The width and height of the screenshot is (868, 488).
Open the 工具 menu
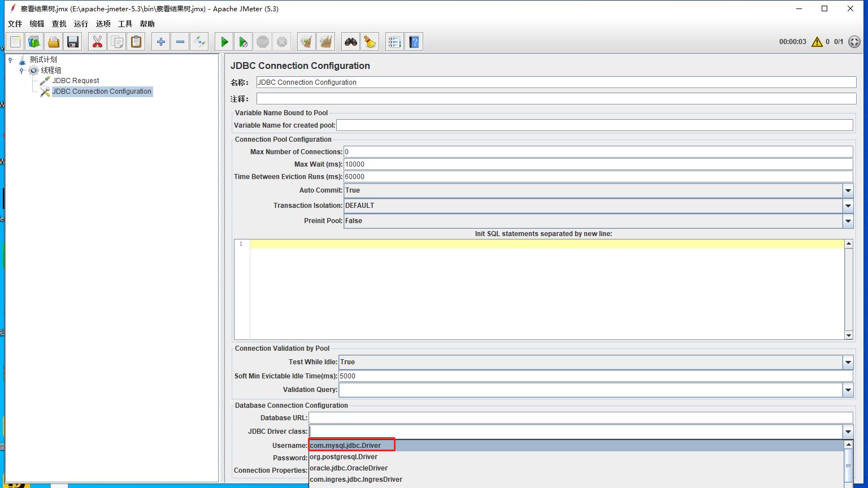point(125,24)
